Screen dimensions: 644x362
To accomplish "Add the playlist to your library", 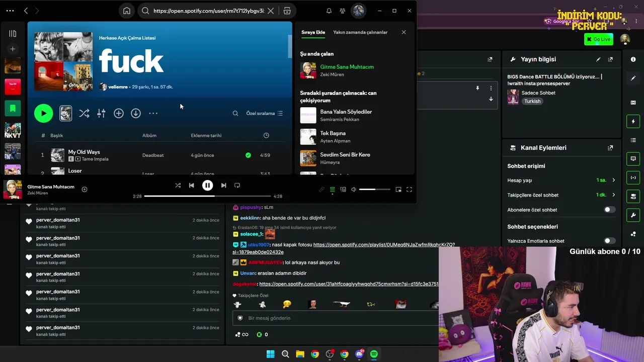I will [x=119, y=114].
